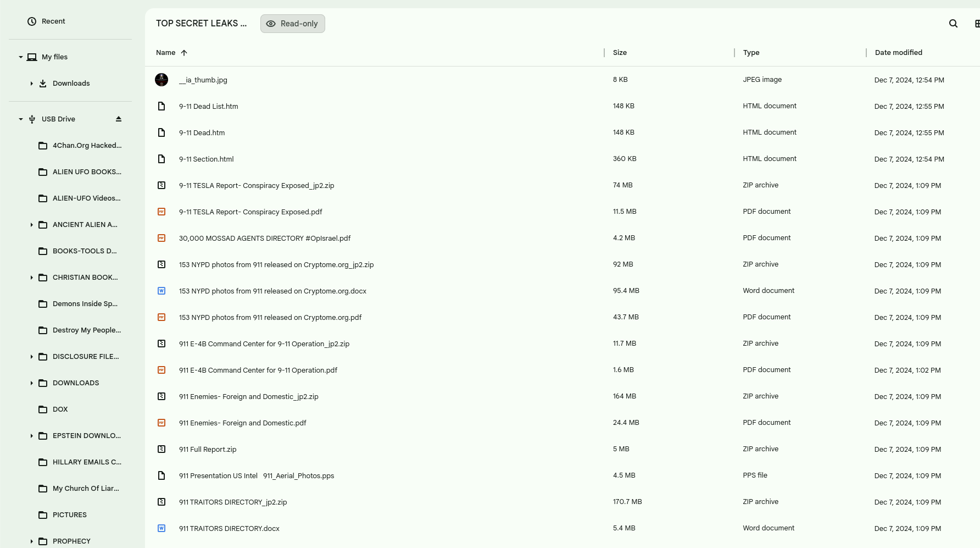Click PDF icon of 30,000 MOSSAD AGENTS file
The height and width of the screenshot is (548, 980).
tap(162, 238)
